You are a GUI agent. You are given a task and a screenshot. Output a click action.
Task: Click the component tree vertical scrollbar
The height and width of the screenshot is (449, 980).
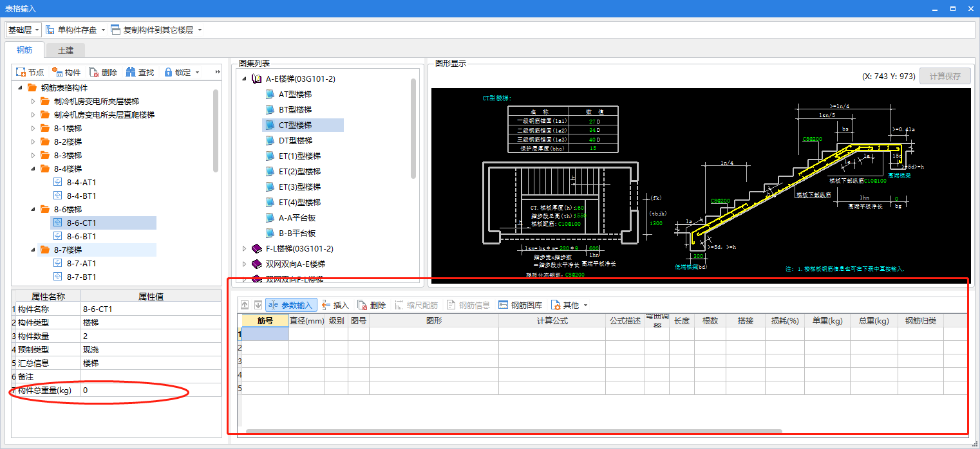point(216,131)
